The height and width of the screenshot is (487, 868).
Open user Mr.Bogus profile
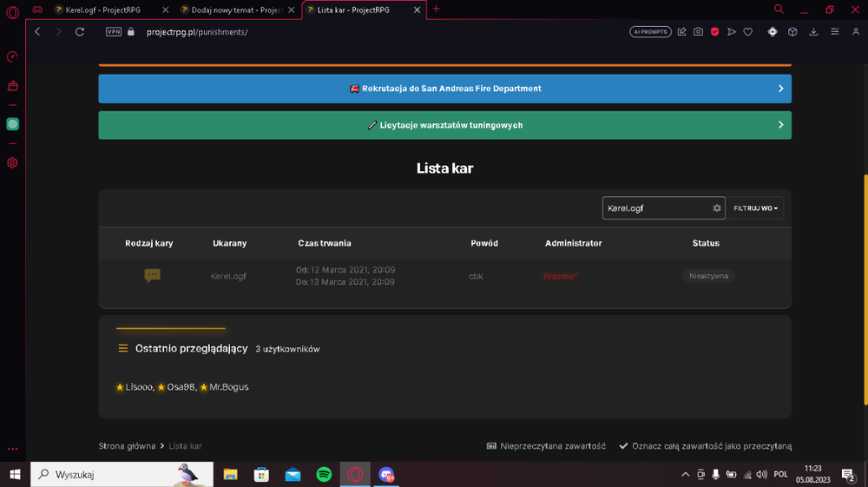[x=228, y=387]
